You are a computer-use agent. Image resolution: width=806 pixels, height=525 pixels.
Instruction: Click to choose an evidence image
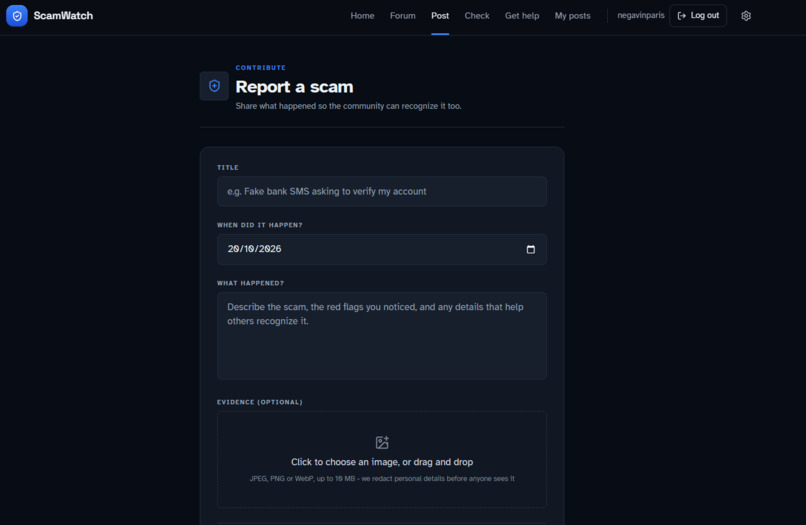click(x=382, y=459)
